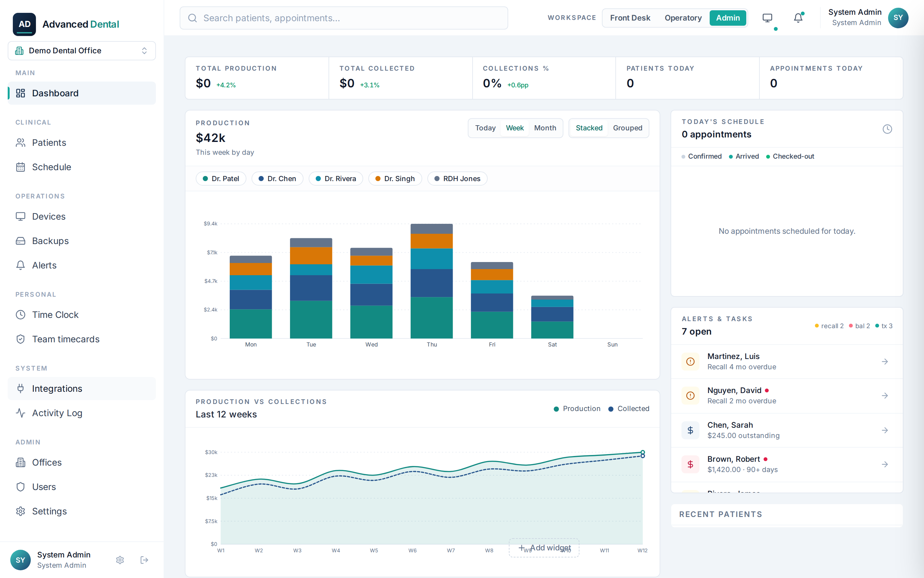Viewport: 924px width, 578px height.
Task: Filter alerts by tx 3 tag
Action: pyautogui.click(x=884, y=326)
